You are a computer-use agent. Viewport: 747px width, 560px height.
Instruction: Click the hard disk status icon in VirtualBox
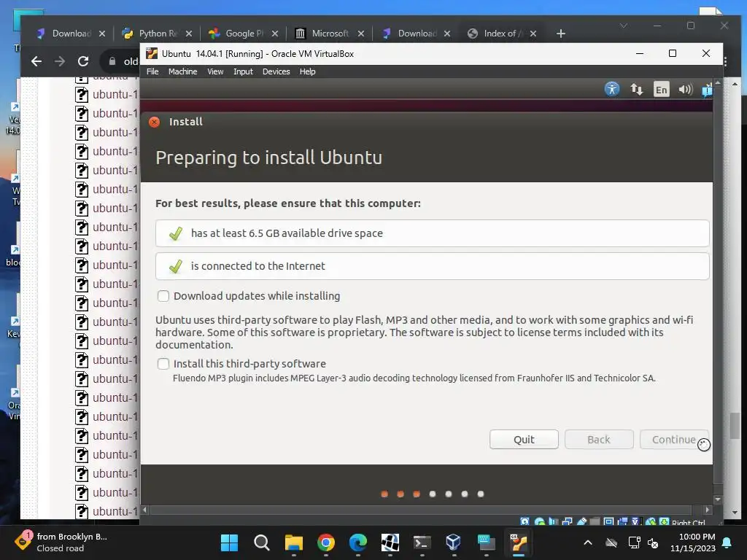coord(525,522)
